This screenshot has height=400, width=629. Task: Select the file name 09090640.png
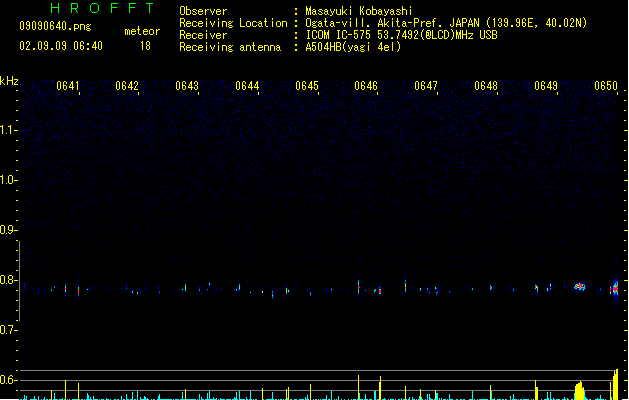pyautogui.click(x=55, y=26)
